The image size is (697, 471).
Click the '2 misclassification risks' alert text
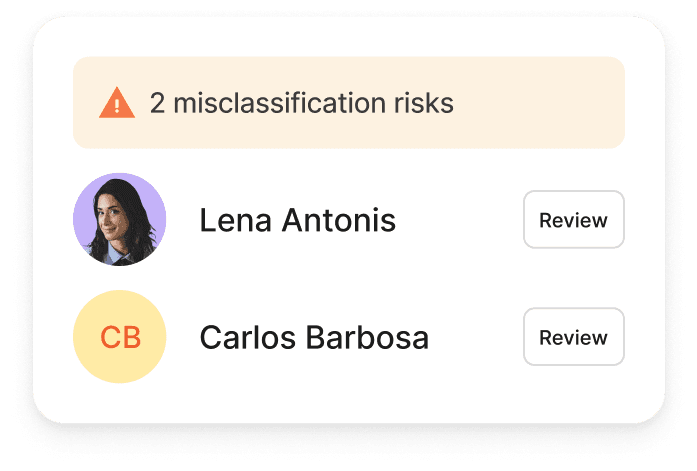tap(301, 103)
